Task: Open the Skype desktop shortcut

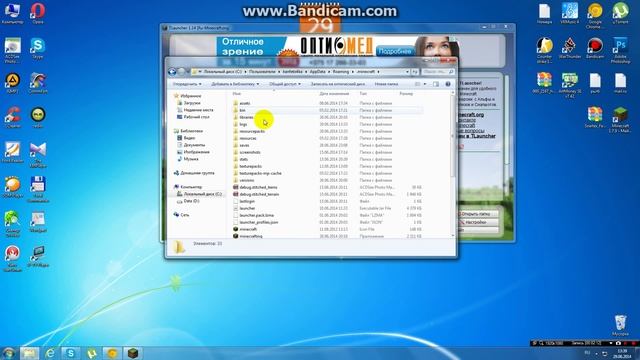Action: tap(38, 48)
